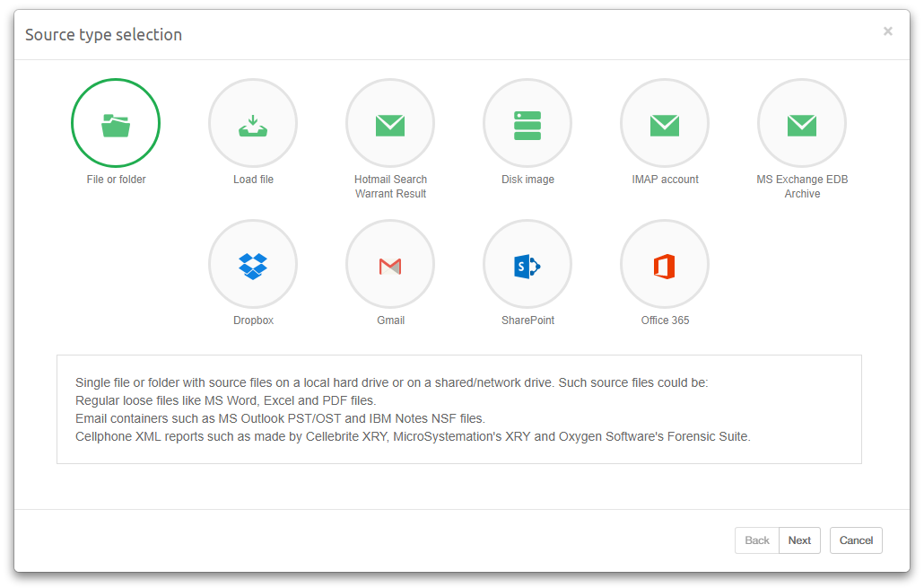The height and width of the screenshot is (588, 924).
Task: Click the "Source type selection" dialog title
Action: coord(103,35)
